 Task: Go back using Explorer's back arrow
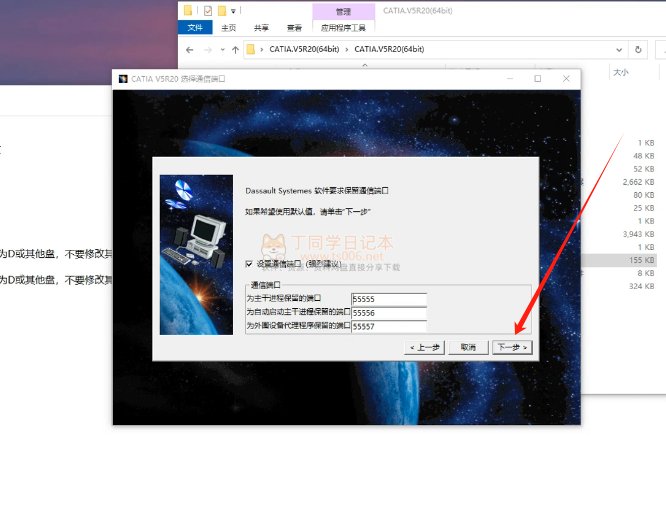click(x=189, y=50)
